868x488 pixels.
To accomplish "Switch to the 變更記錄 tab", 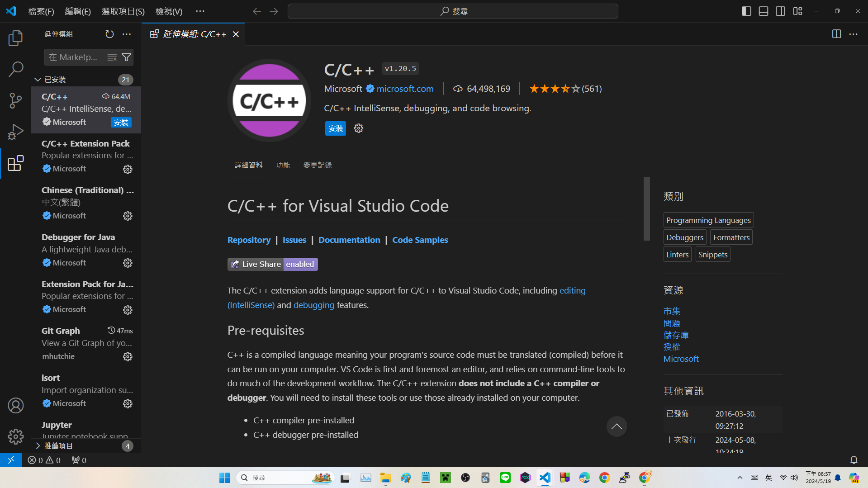I will pyautogui.click(x=317, y=165).
